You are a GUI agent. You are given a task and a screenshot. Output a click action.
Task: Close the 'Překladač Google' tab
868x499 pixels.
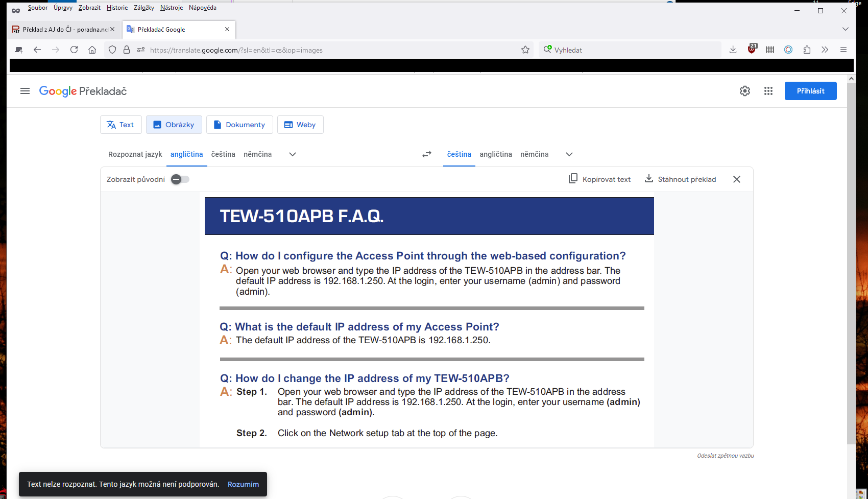click(227, 29)
